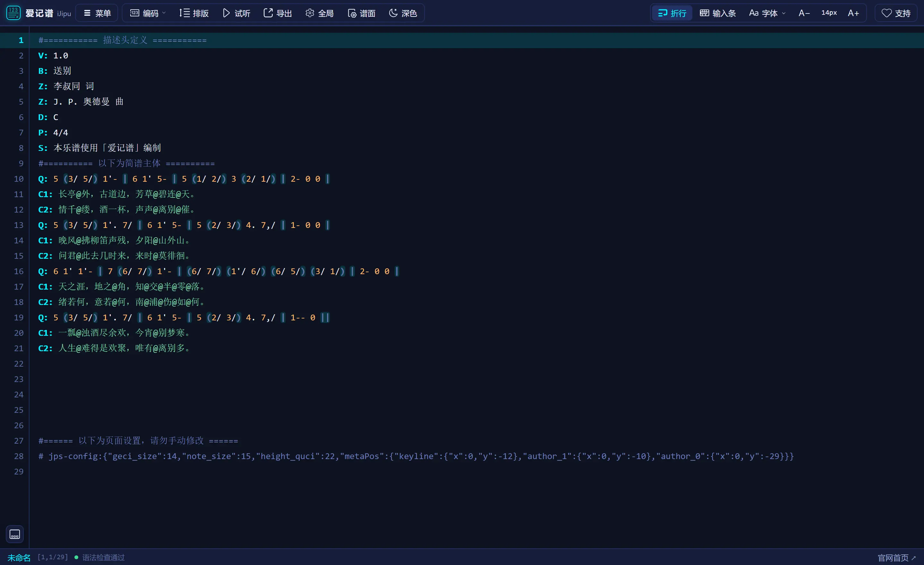924x565 pixels.
Task: Toggle 深色 dark mode
Action: [403, 13]
